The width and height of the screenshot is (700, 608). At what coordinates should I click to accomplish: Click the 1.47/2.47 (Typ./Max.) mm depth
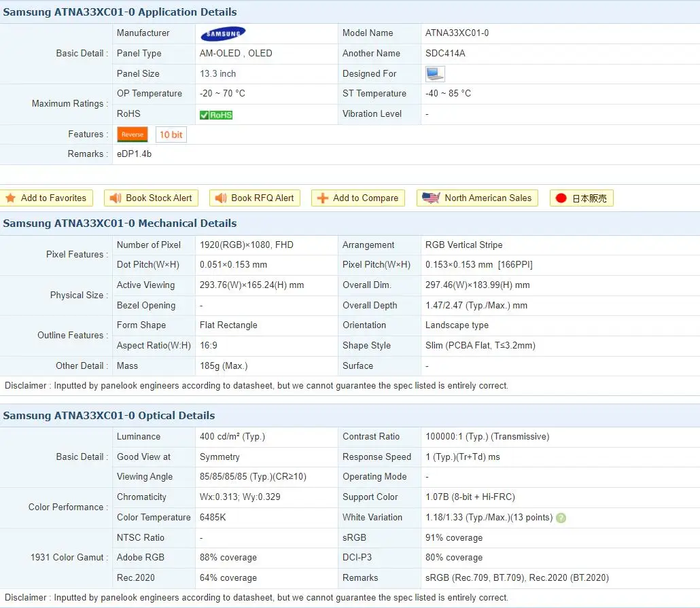pos(476,305)
